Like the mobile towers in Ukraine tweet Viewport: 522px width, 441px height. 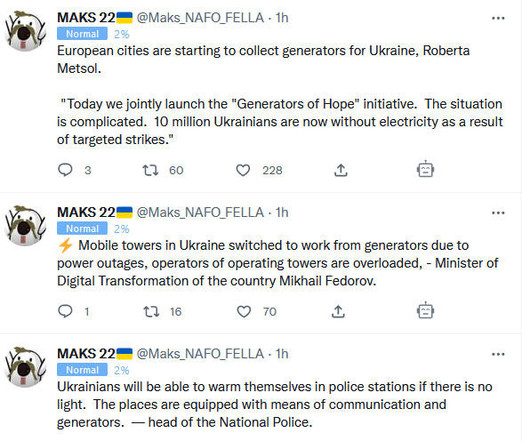pos(244,312)
